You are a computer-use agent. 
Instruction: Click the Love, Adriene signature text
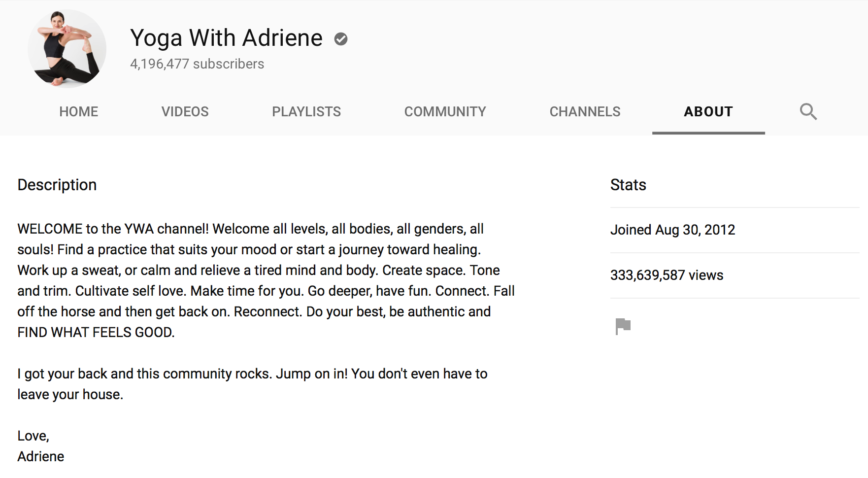click(40, 446)
